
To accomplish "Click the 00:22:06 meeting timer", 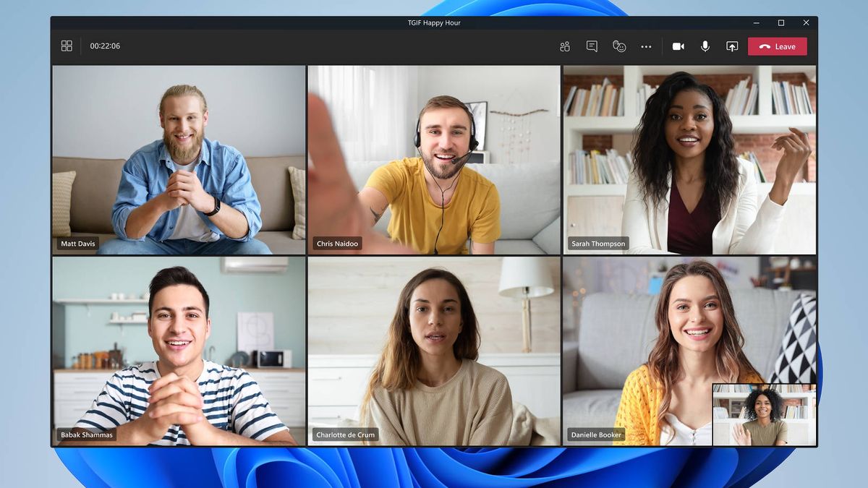I will tap(105, 46).
